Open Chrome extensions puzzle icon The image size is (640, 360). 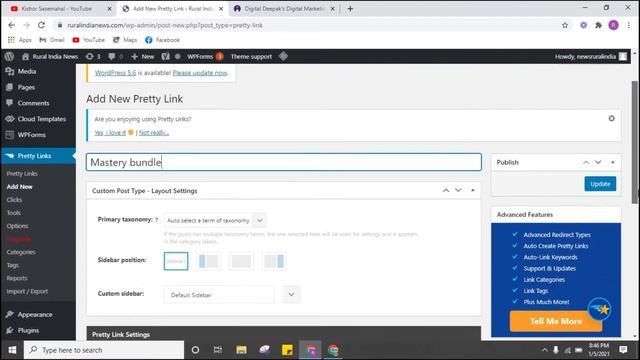point(598,25)
